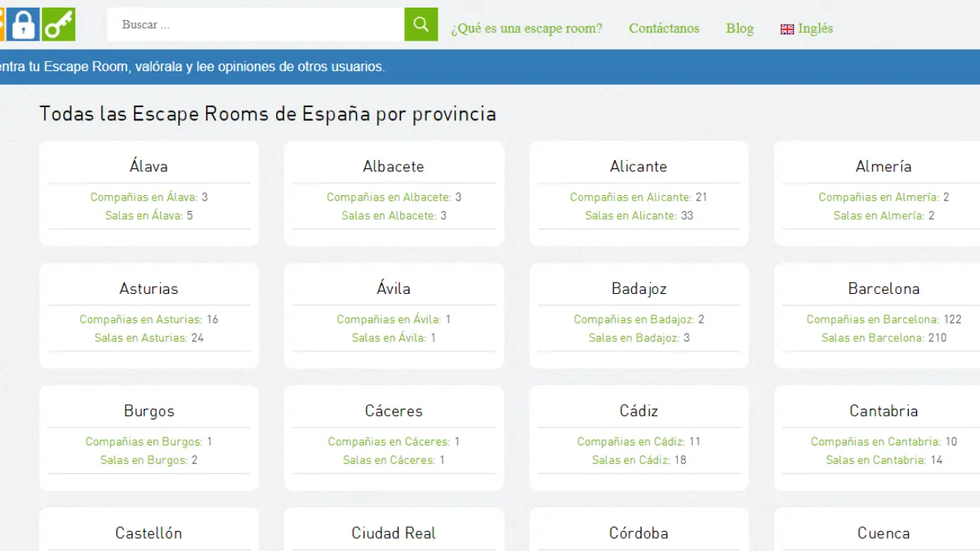Open the Álava province heading
This screenshot has height=551, width=980.
click(149, 166)
